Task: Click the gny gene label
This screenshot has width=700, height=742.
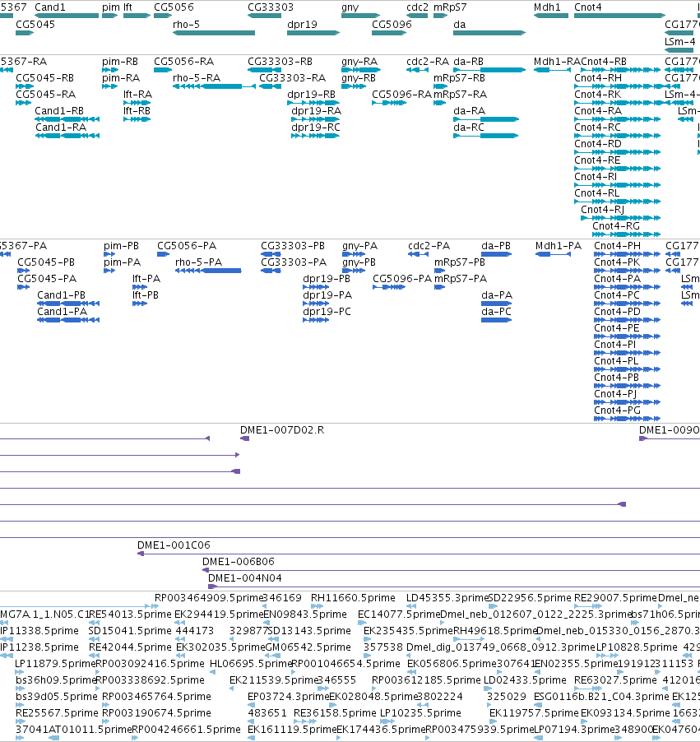Action: pos(350,7)
